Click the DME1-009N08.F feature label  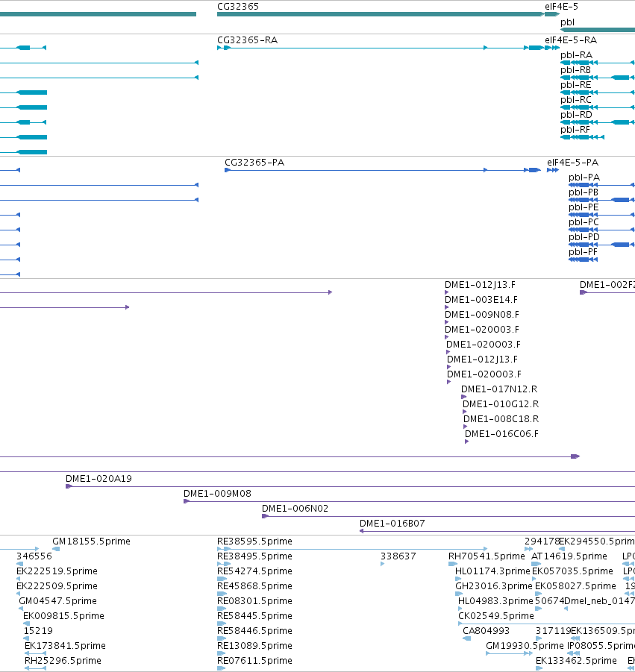click(x=482, y=315)
